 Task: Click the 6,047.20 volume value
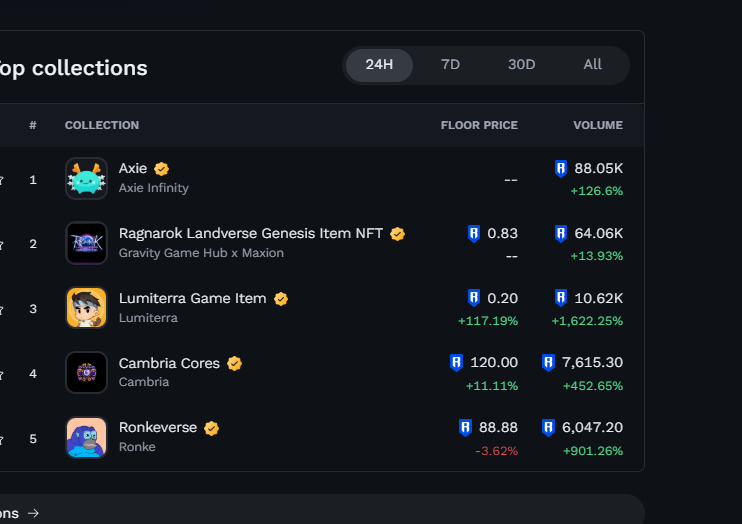click(592, 427)
